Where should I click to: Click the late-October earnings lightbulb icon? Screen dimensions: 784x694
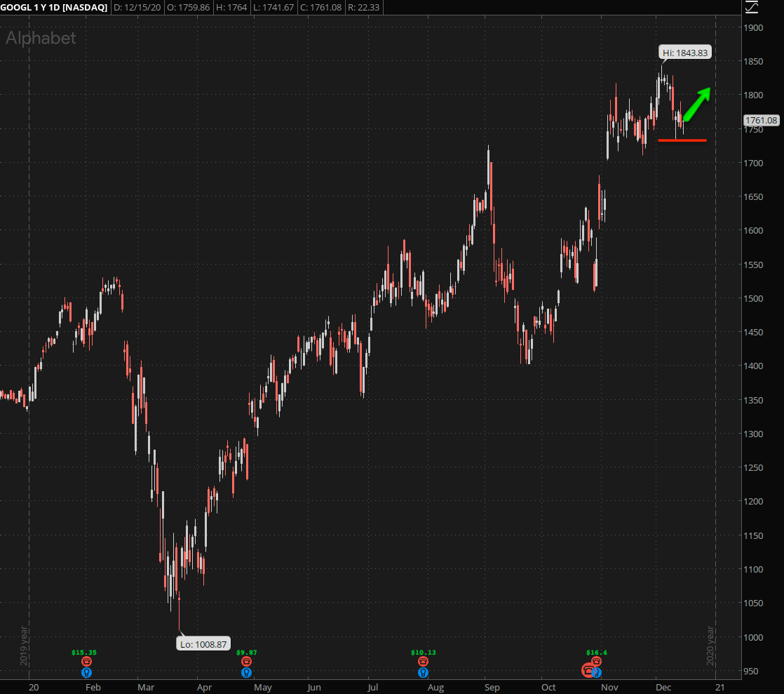[x=597, y=674]
